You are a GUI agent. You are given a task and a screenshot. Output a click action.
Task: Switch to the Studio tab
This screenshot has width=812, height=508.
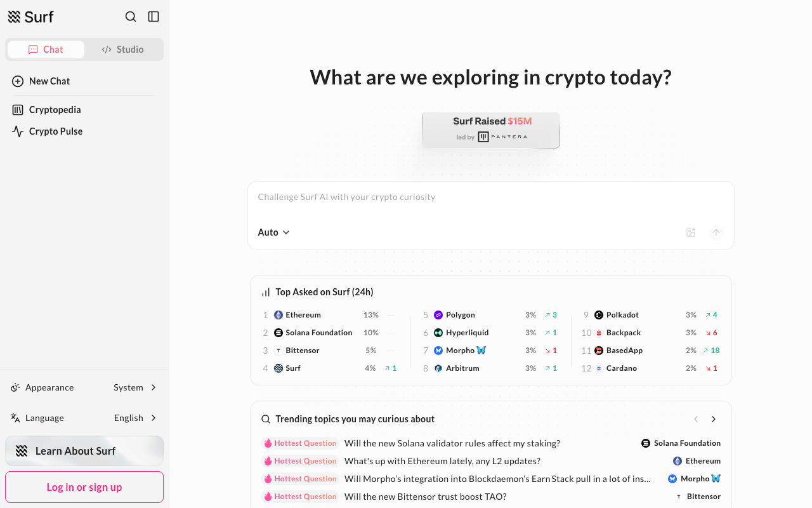click(123, 49)
